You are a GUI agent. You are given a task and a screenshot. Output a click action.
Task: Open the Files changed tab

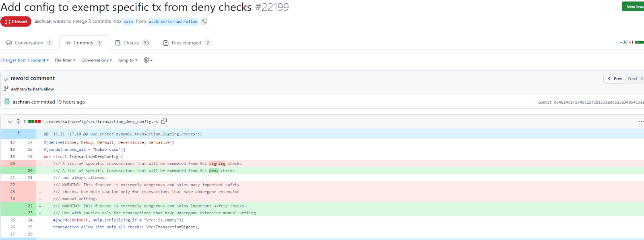coord(186,43)
